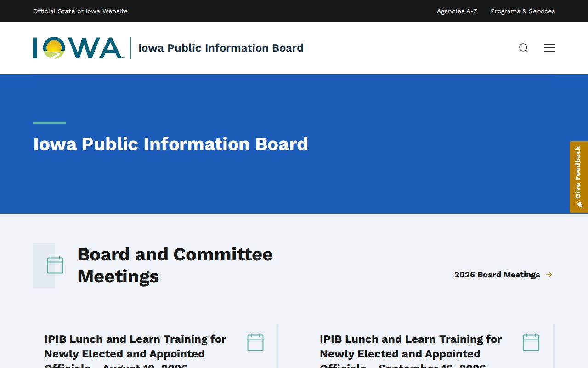Open Agencies A-Z link
Viewport: 588px width, 368px height.
[x=457, y=11]
